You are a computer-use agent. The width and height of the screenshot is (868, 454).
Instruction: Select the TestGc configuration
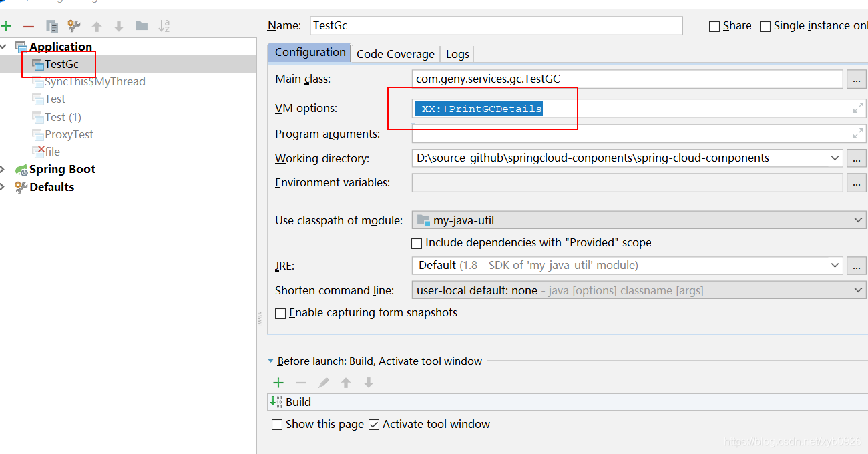pos(61,64)
